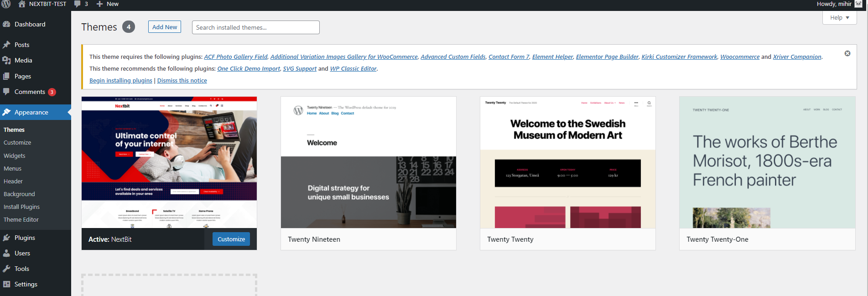Image resolution: width=868 pixels, height=296 pixels.
Task: Go to Theme Editor submenu
Action: click(x=21, y=219)
